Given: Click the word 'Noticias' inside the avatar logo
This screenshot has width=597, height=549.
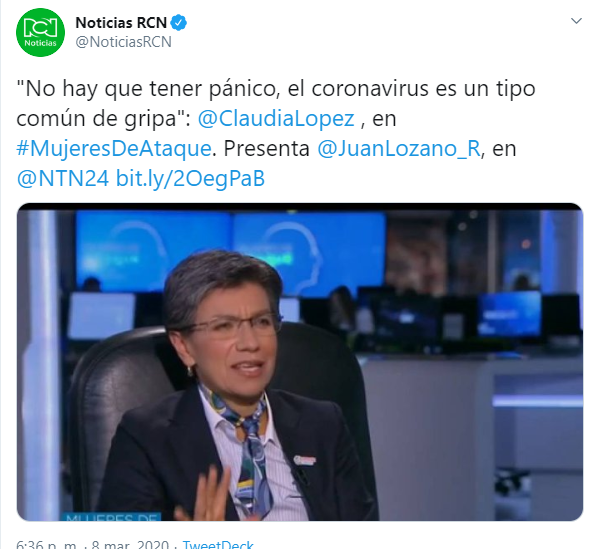Looking at the screenshot, I should 40,43.
